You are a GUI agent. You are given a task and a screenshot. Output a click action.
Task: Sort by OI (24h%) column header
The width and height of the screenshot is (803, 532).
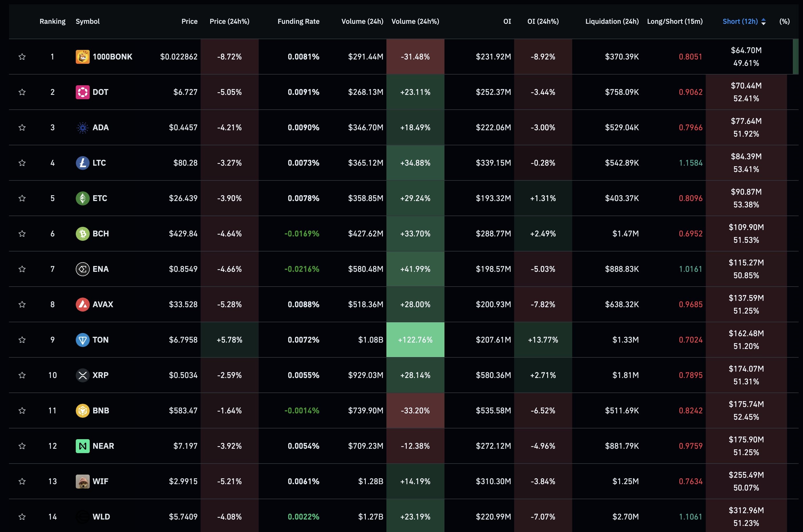543,21
